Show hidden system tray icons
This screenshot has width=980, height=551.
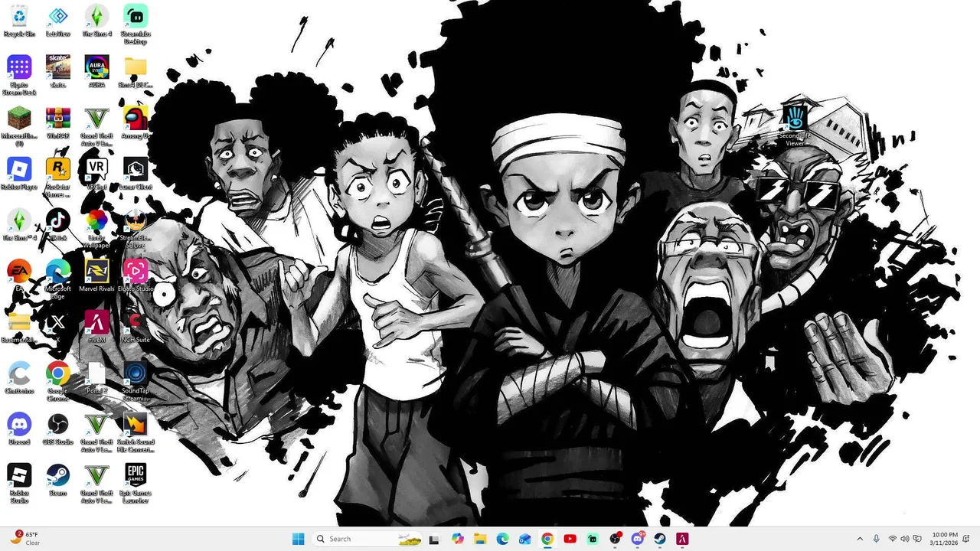860,539
